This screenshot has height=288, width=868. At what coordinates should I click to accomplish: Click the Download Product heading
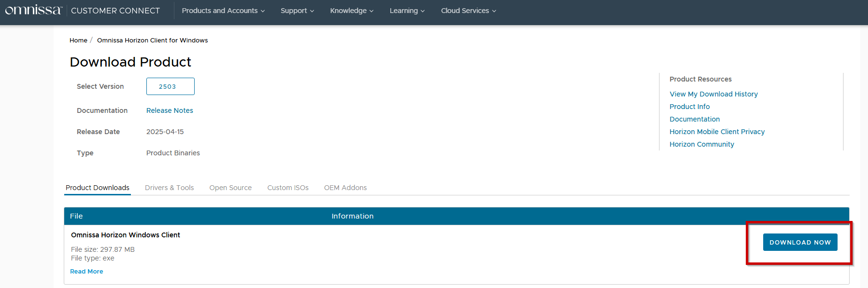pyautogui.click(x=130, y=62)
